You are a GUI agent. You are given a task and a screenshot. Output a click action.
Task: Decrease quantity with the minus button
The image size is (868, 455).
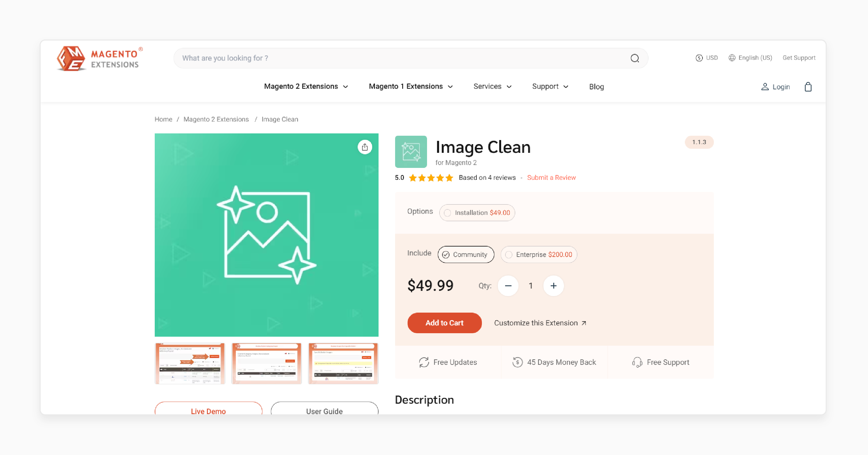(508, 286)
